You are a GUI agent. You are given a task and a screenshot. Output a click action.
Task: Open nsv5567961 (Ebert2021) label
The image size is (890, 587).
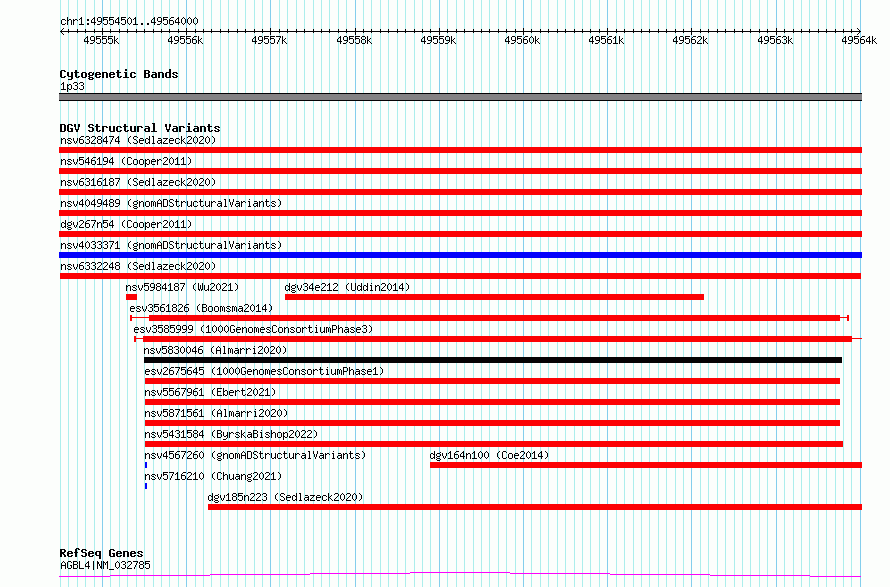[210, 392]
